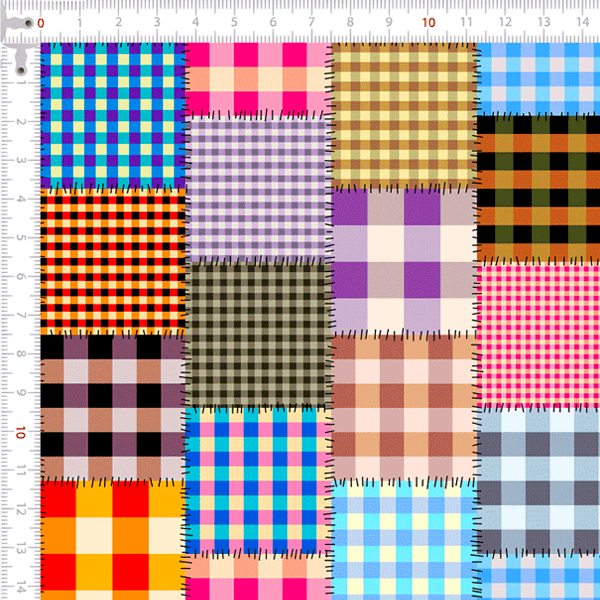Screen dimensions: 600x600
Task: Click number "13" on the top ruler
Action: [544, 22]
